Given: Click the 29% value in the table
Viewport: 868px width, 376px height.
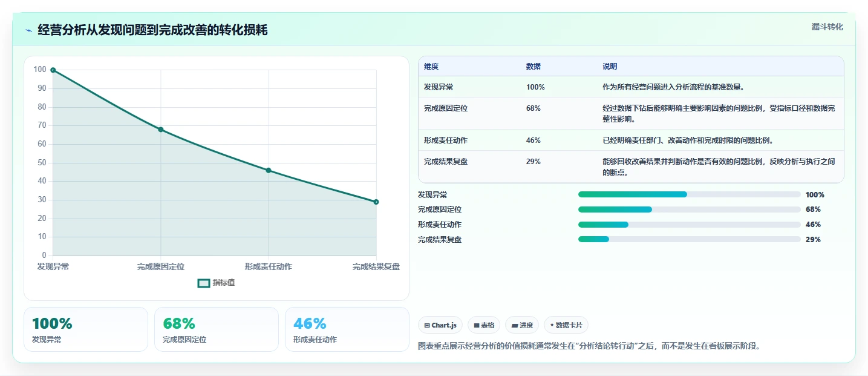Looking at the screenshot, I should (x=534, y=162).
